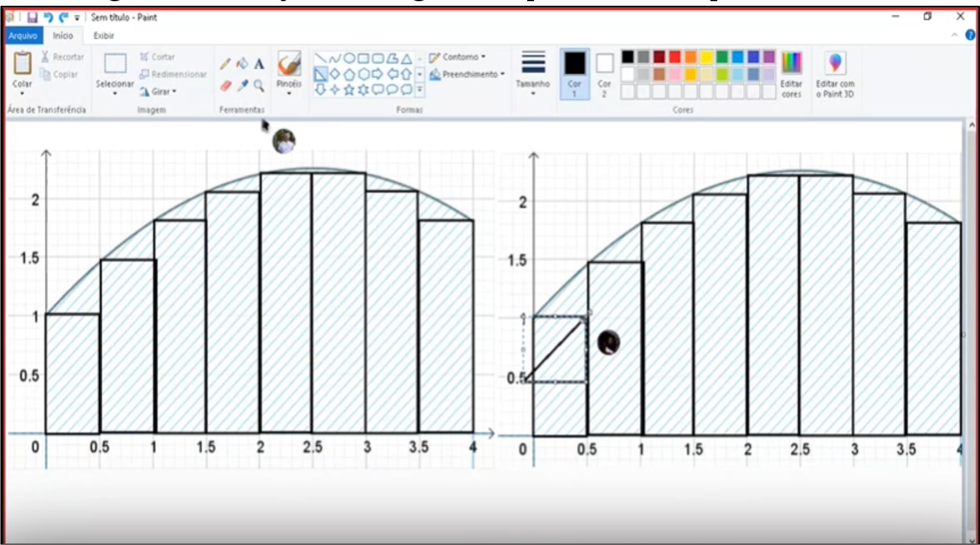Undo the last action

tap(48, 18)
